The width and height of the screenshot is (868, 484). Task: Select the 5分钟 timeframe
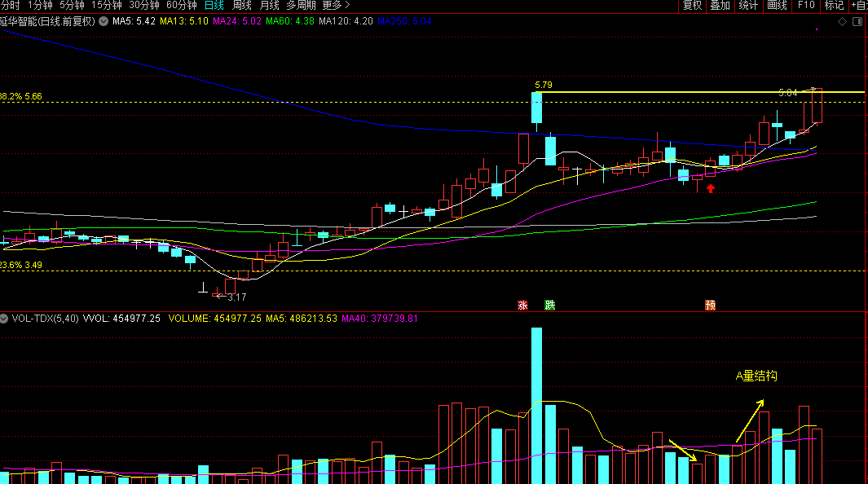[72, 5]
